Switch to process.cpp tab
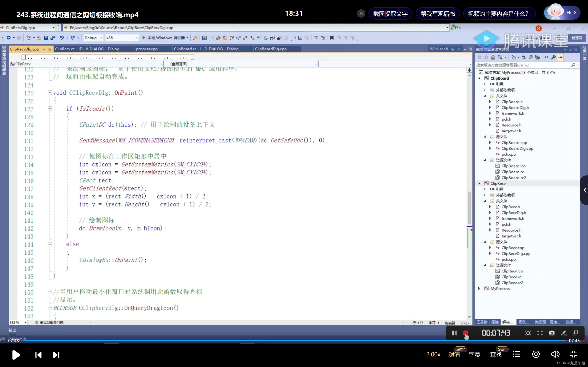Image resolution: width=588 pixels, height=367 pixels. 146,49
